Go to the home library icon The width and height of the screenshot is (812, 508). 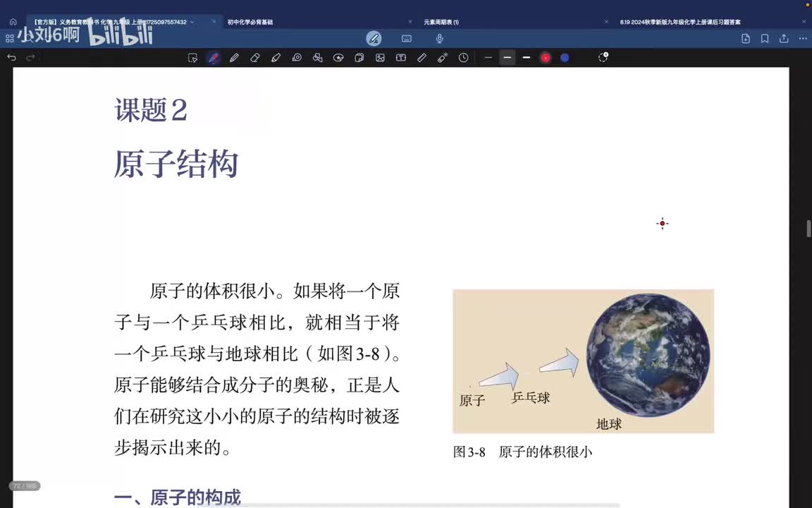point(13,22)
